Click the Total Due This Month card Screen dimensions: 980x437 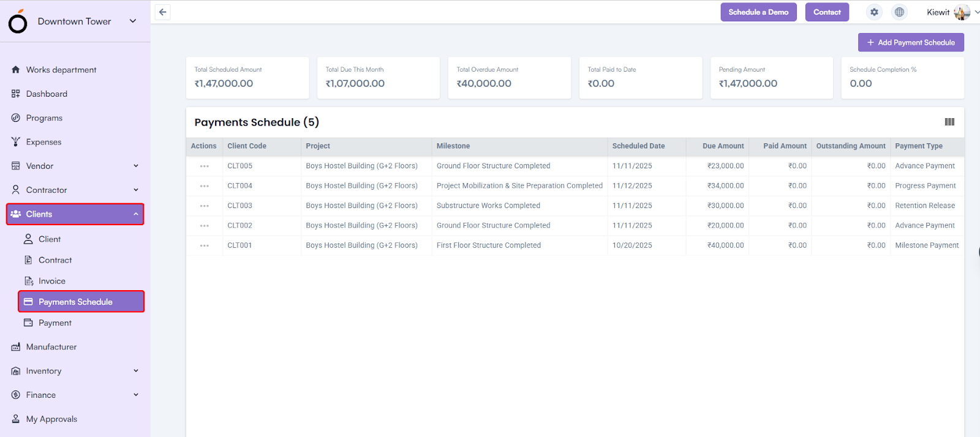(379, 78)
